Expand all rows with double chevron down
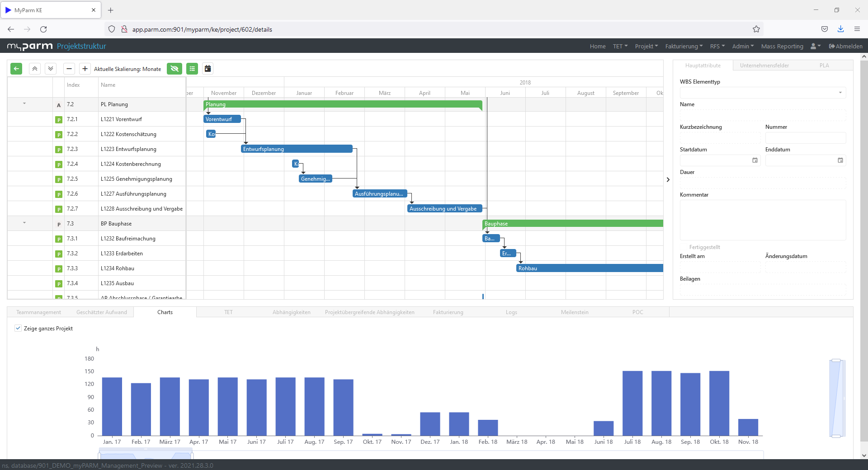Screen dimensions: 868x470 [x=50, y=69]
